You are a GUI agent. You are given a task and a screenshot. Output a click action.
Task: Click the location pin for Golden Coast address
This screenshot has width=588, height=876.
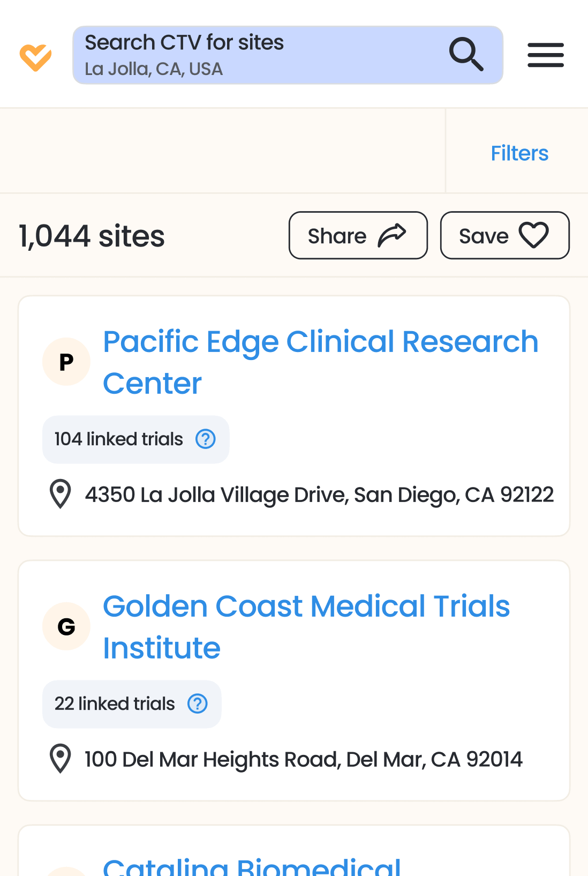coord(61,759)
